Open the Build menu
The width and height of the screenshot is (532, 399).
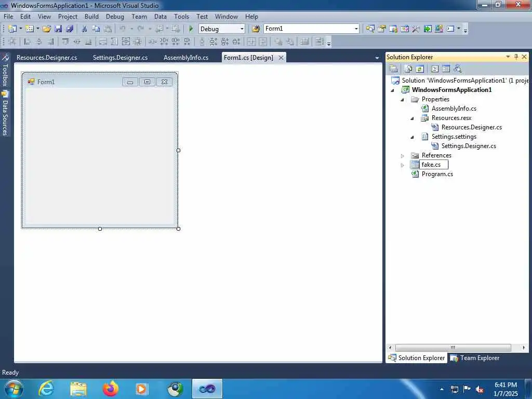(91, 16)
